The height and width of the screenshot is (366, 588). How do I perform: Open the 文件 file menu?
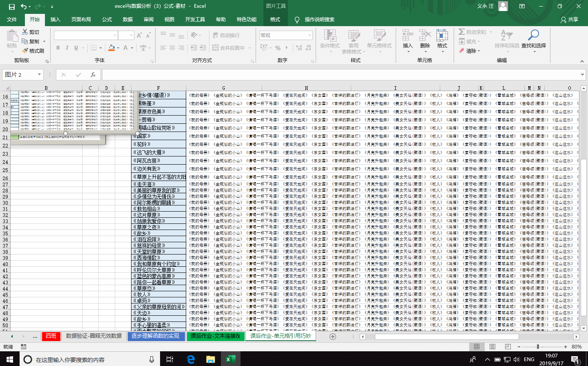pos(12,19)
